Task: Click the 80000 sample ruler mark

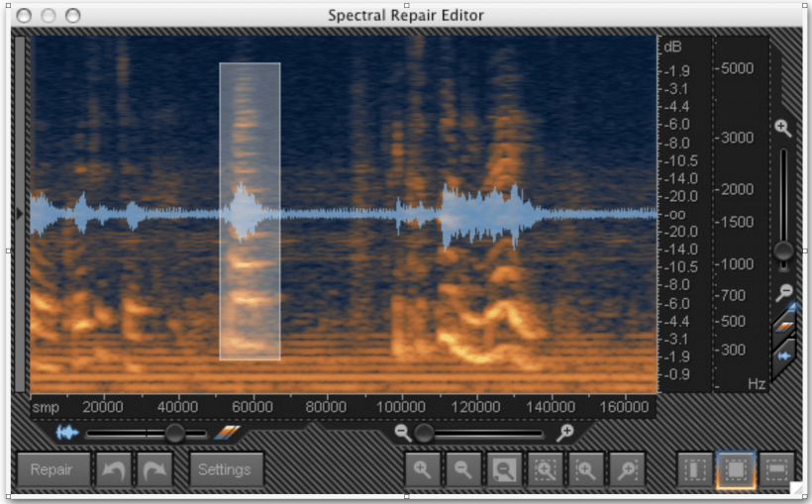Action: 326,407
